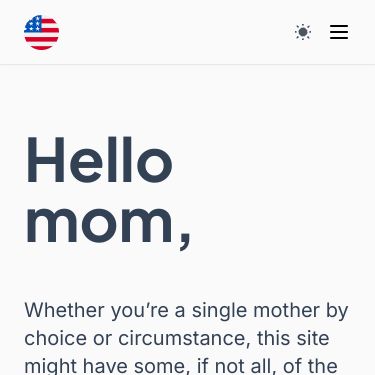The image size is (375, 375).
Task: Go to homepage via round flag icon
Action: tap(42, 32)
